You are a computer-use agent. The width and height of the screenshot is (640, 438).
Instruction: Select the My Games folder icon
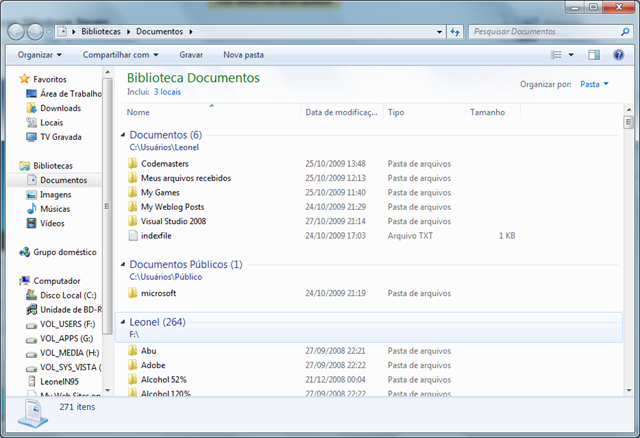[x=133, y=192]
